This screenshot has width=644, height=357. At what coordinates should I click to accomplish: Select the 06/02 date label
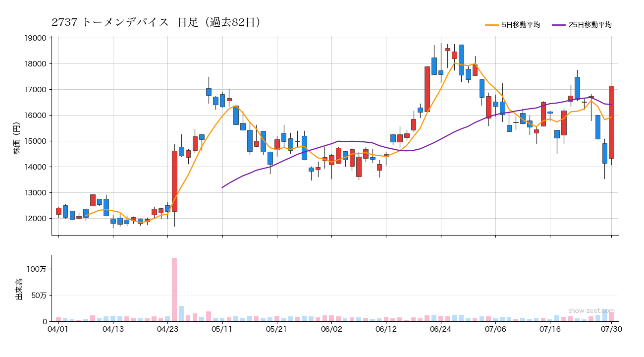click(x=331, y=329)
